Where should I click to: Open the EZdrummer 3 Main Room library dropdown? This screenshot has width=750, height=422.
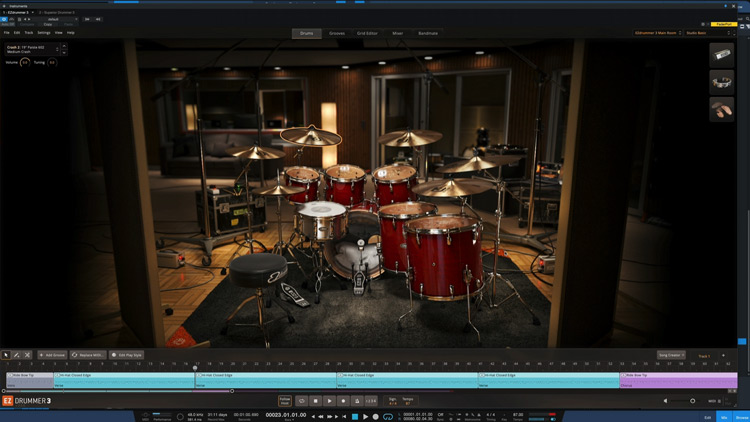pyautogui.click(x=658, y=33)
